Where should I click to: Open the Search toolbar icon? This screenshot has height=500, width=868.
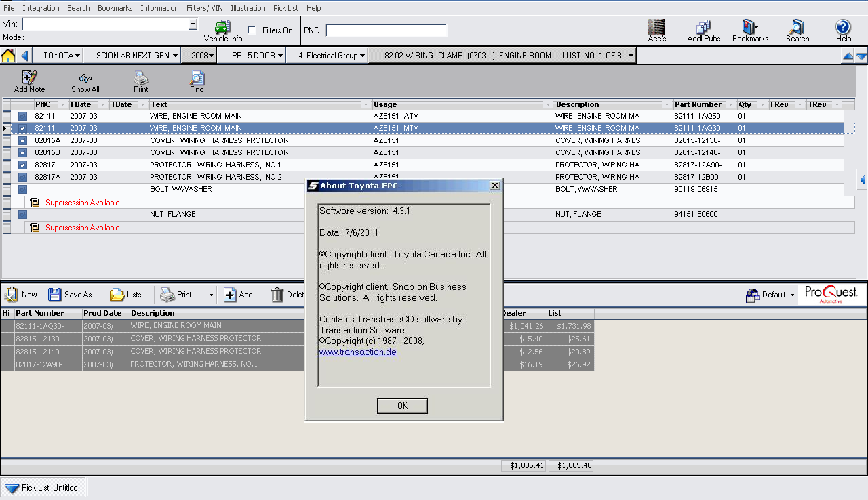(797, 31)
